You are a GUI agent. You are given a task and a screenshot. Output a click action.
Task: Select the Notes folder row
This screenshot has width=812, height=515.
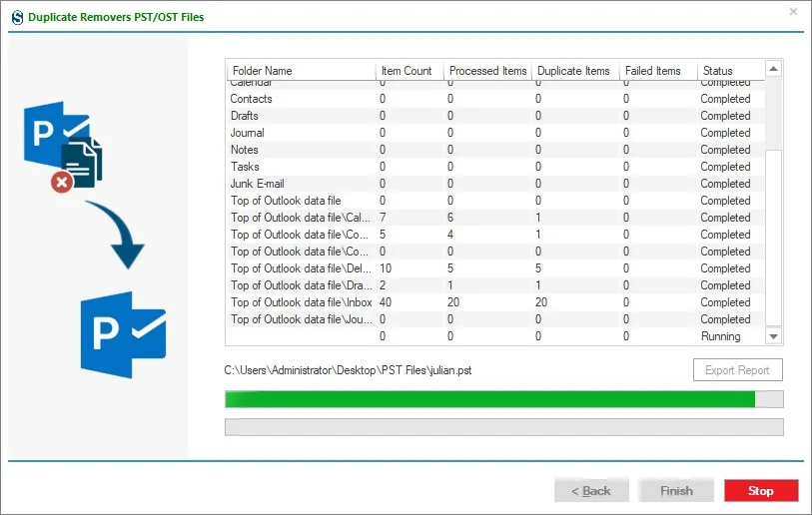(495, 150)
